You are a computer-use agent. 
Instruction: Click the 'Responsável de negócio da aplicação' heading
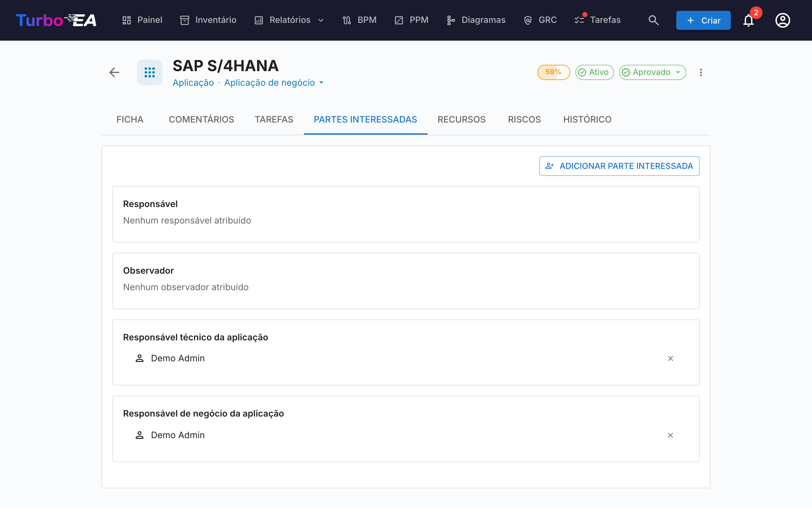click(203, 414)
